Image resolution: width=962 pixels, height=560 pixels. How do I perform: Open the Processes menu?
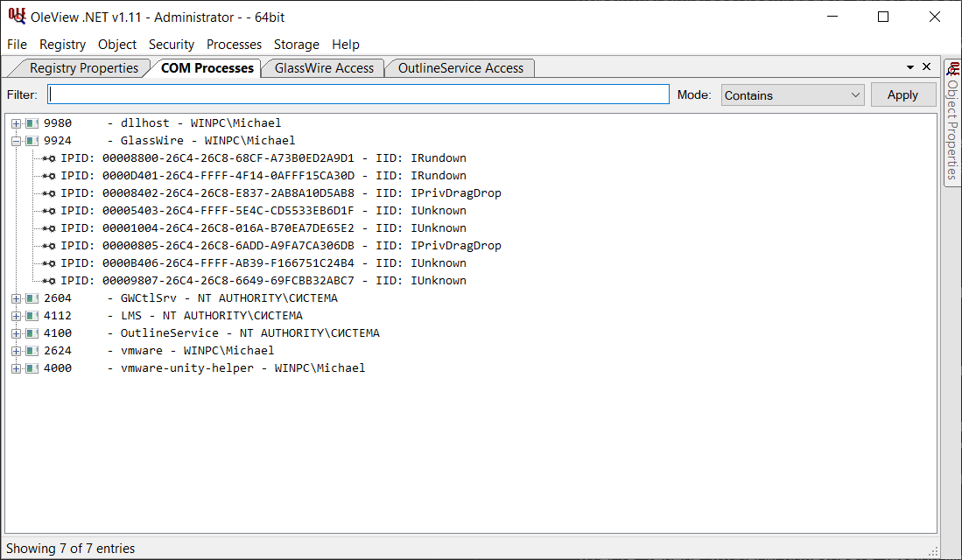click(x=234, y=44)
